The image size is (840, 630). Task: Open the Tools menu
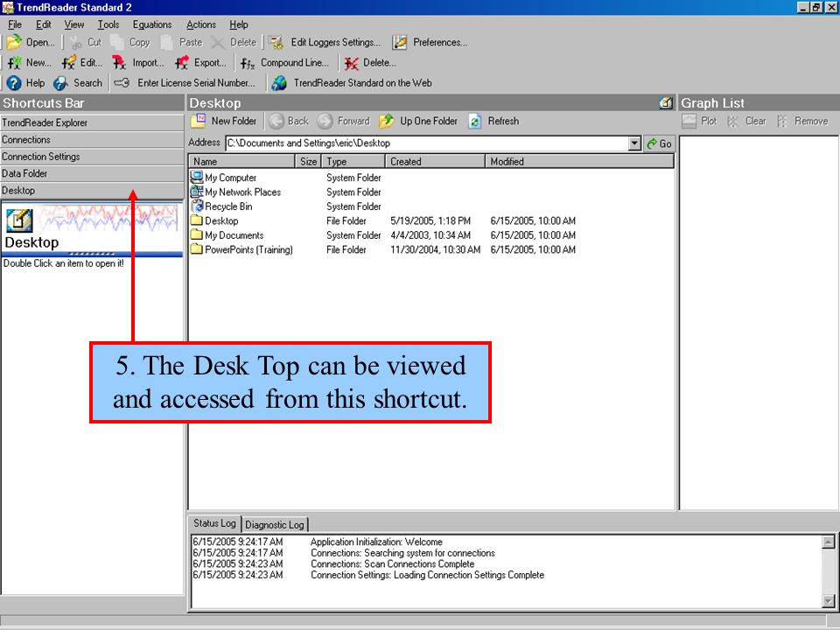108,24
